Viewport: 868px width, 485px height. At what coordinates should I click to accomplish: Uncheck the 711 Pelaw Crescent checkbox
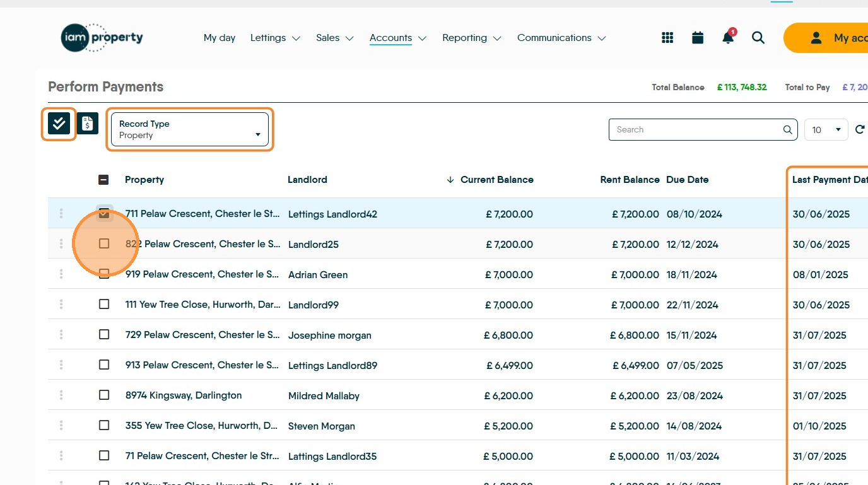click(x=104, y=213)
